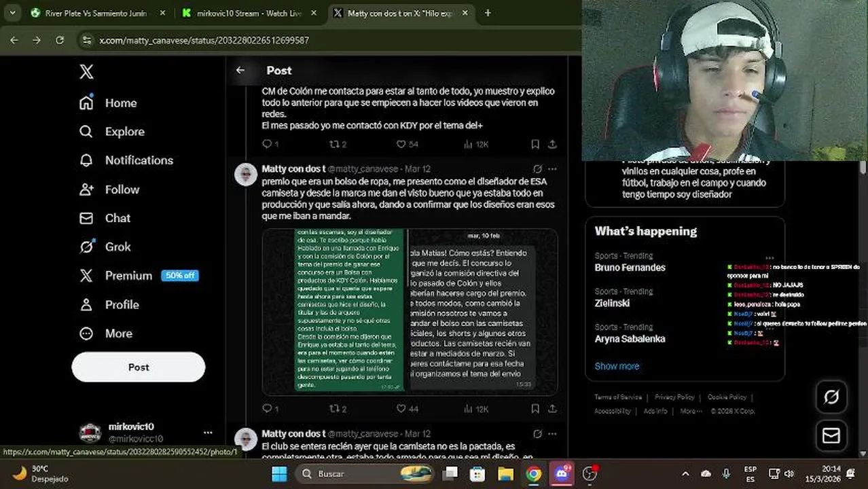
Task: Open Zielinski trending topic
Action: coord(612,303)
